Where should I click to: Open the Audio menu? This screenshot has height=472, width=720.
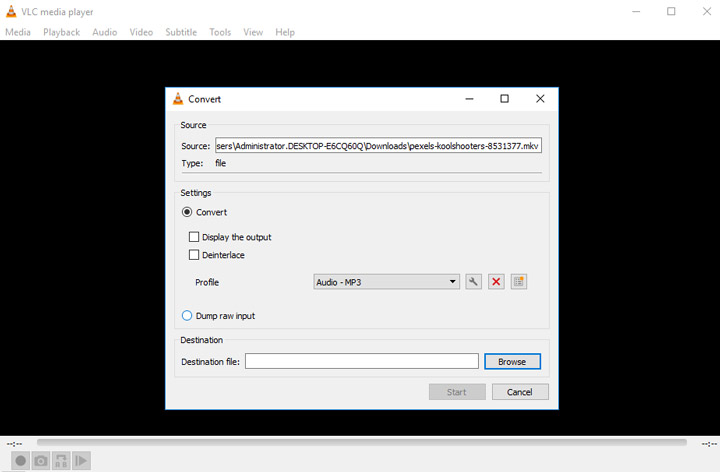pos(105,32)
